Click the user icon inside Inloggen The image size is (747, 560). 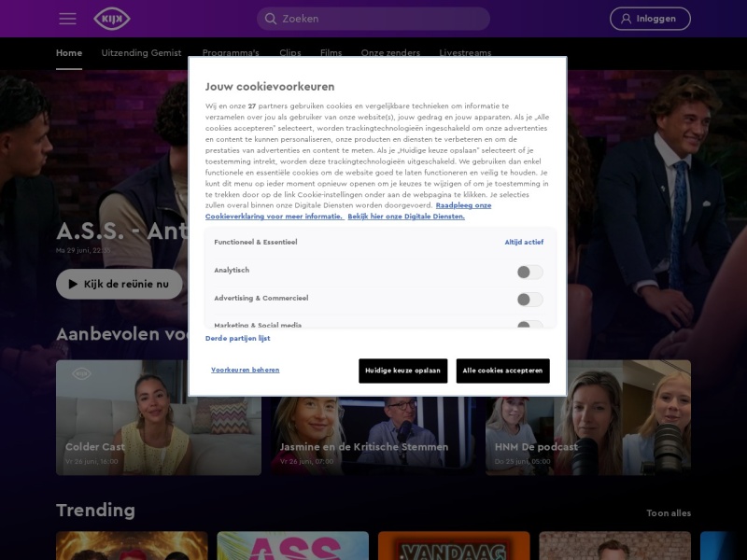point(626,19)
